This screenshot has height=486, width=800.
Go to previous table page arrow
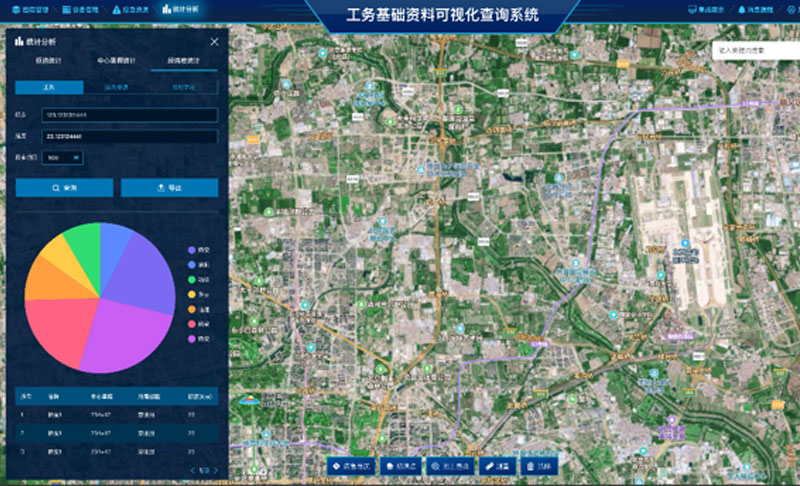191,469
